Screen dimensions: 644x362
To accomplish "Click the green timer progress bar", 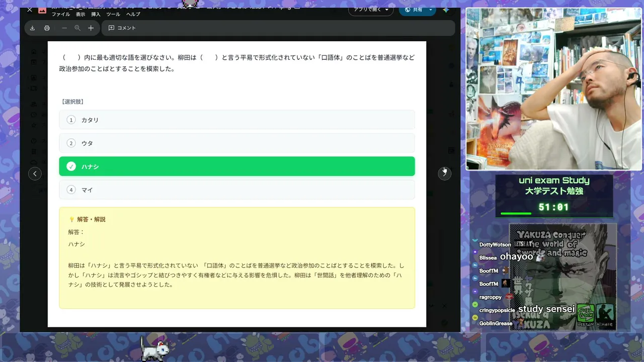I will 516,213.
